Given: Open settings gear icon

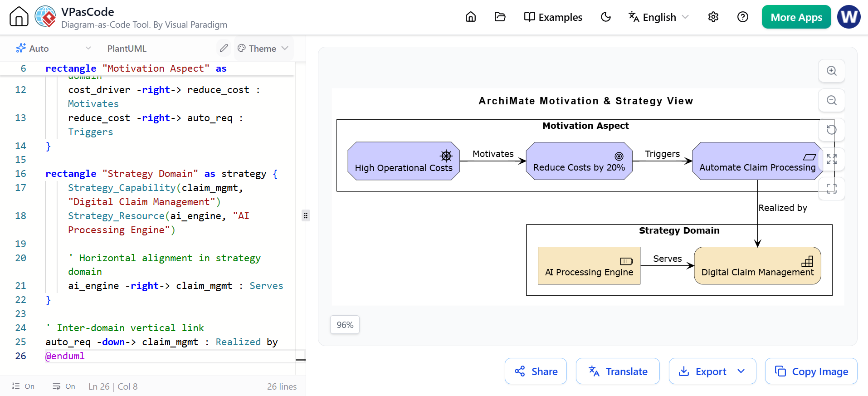Looking at the screenshot, I should pos(713,17).
